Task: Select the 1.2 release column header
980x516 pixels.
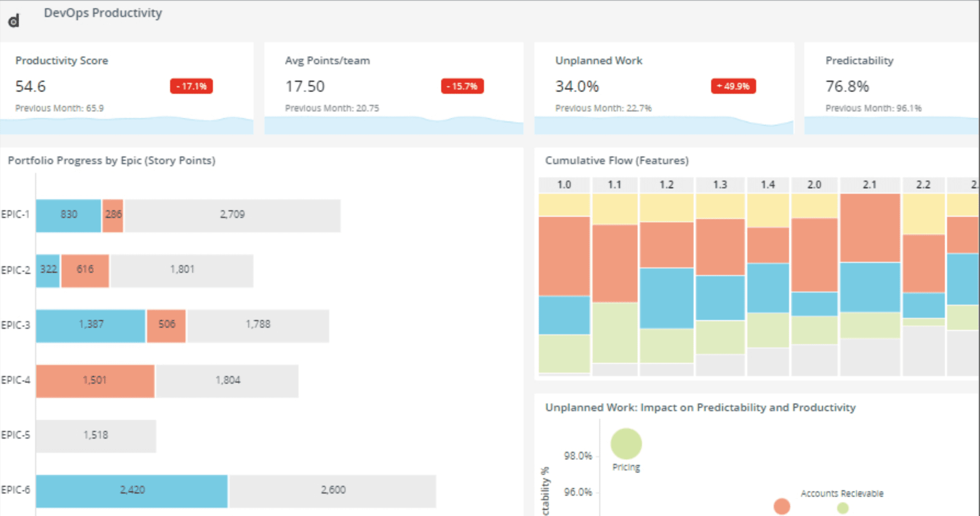Action: pos(666,184)
